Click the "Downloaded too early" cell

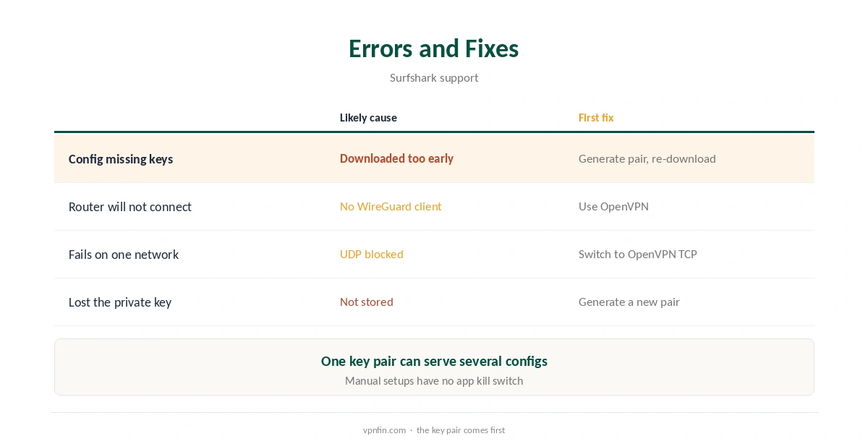[x=396, y=158]
